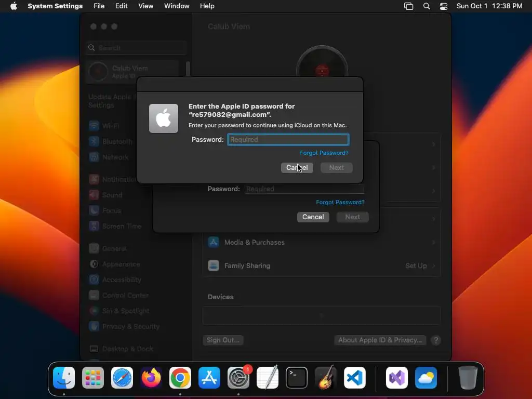Click Forgot Password? in the rear dialog
532x399 pixels.
click(340, 202)
